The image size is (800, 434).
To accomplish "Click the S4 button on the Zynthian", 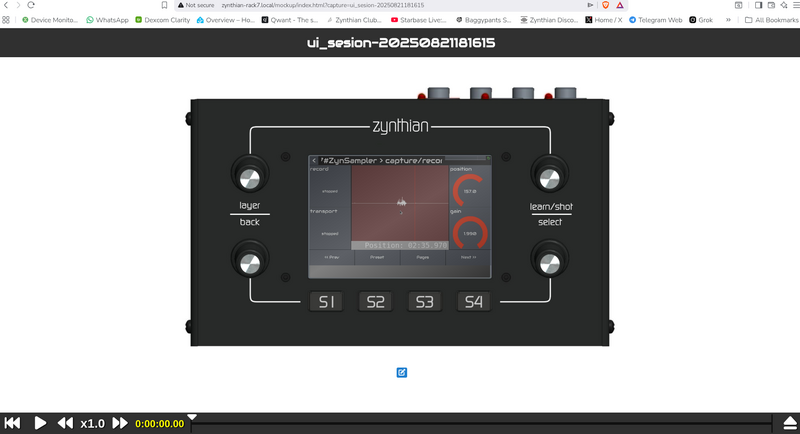I will click(473, 302).
